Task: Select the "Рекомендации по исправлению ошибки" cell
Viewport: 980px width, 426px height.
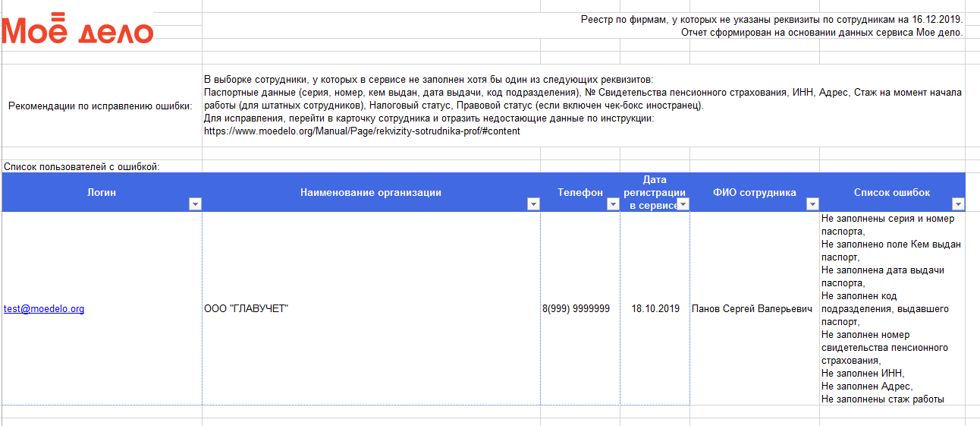Action: click(100, 106)
